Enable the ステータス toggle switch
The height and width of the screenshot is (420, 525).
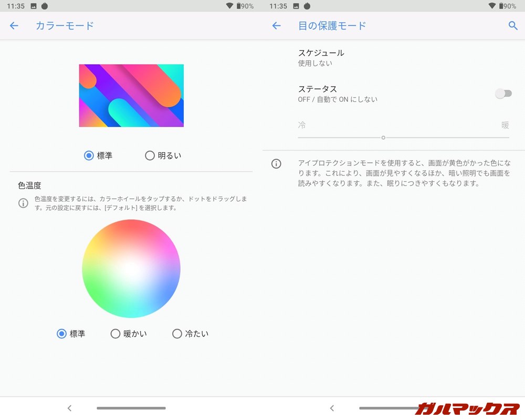point(503,93)
